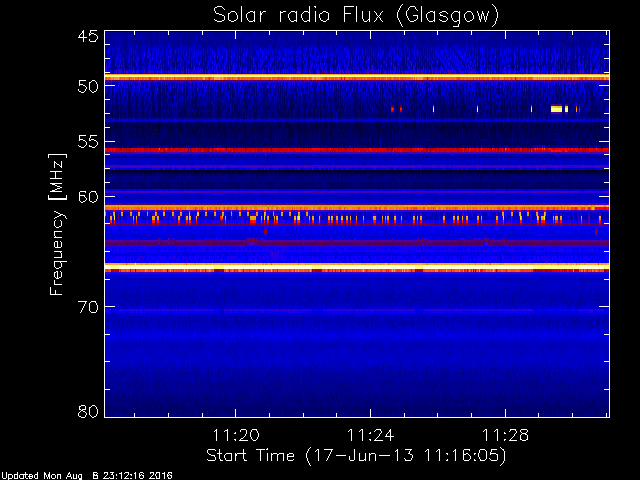This screenshot has width=640, height=480.
Task: Click the 11:20 time tick label
Action: (x=236, y=435)
